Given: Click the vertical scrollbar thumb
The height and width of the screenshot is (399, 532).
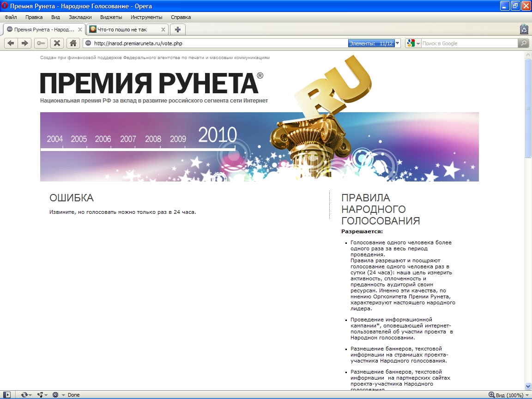Looking at the screenshot, I should point(528,108).
